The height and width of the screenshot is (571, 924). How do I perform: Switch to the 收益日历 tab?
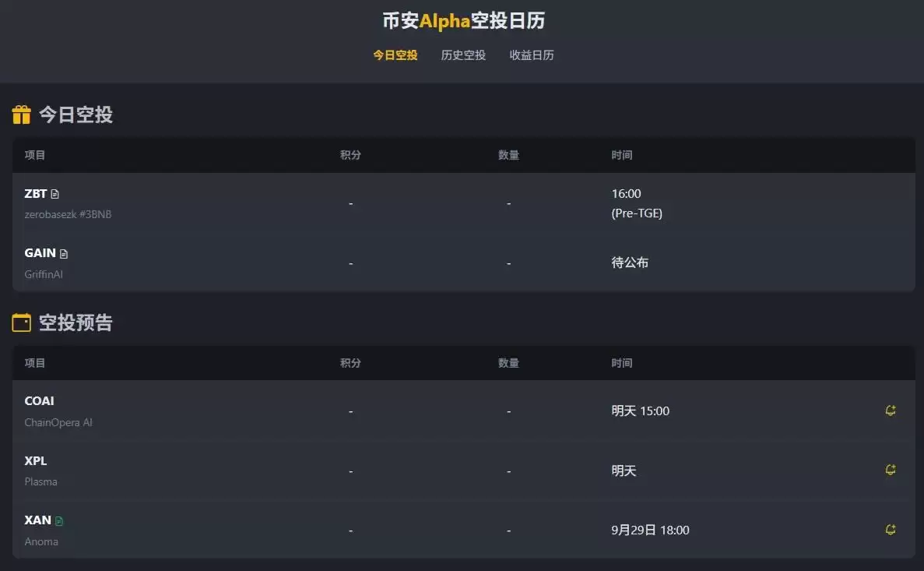[532, 55]
